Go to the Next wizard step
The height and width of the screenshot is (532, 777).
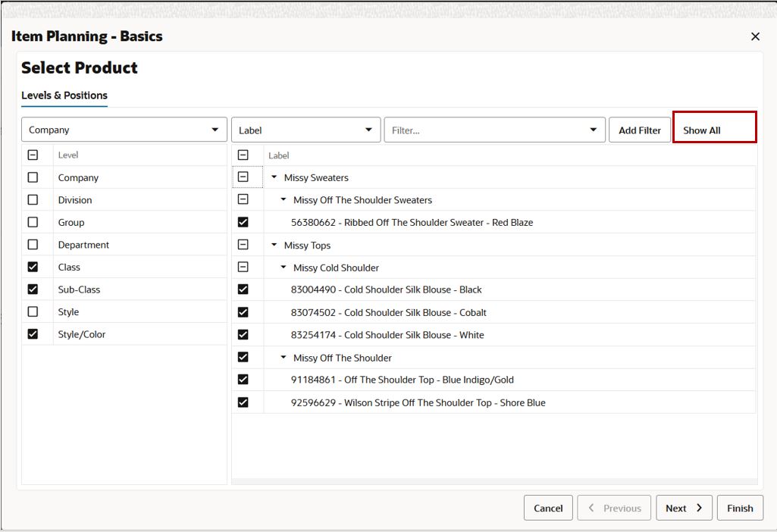[684, 508]
